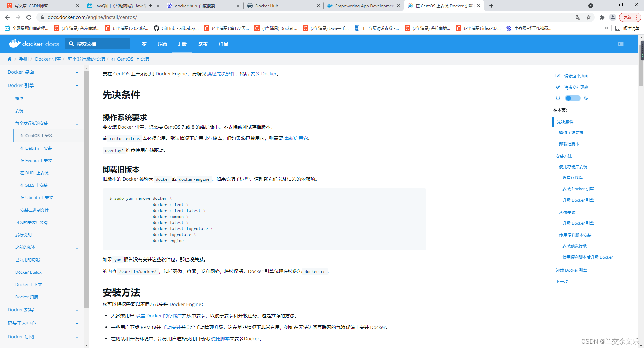Click the translate page icon
Screen dimensions: 644x348
(578, 17)
